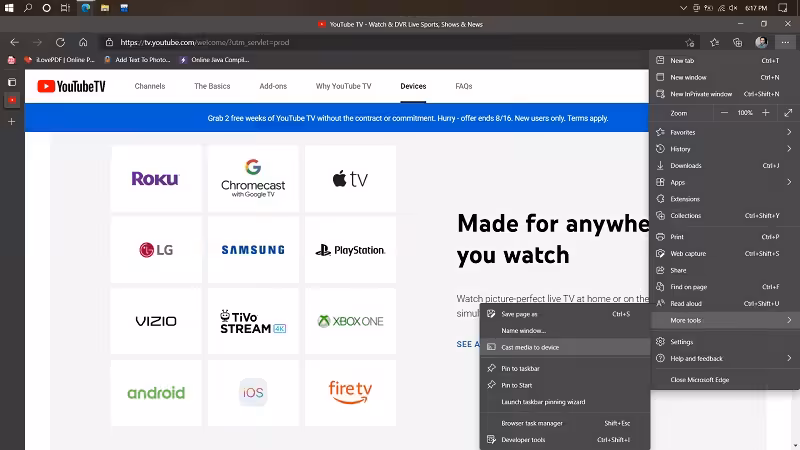Screen dimensions: 800x450
Task: Select Cast media to device
Action: (565, 347)
